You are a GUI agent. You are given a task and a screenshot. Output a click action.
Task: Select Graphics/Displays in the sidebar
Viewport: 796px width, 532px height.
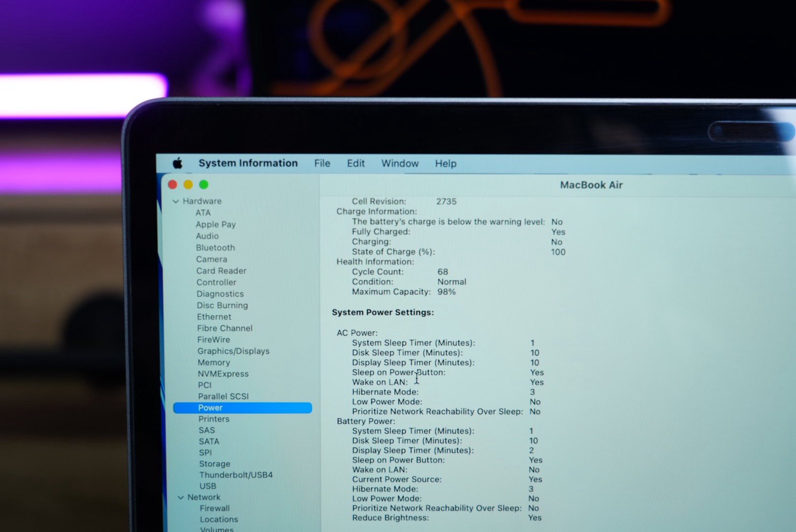233,351
